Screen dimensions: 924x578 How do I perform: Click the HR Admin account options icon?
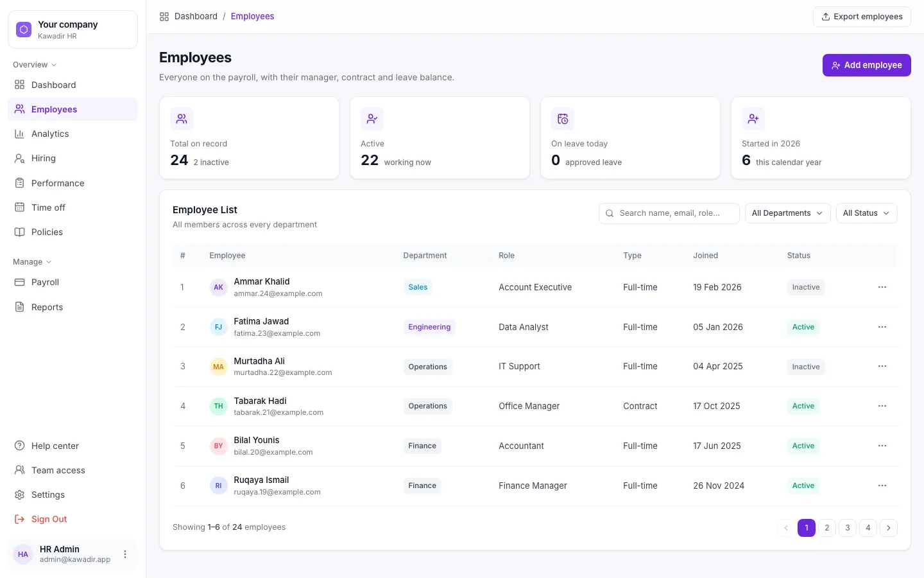click(x=125, y=554)
